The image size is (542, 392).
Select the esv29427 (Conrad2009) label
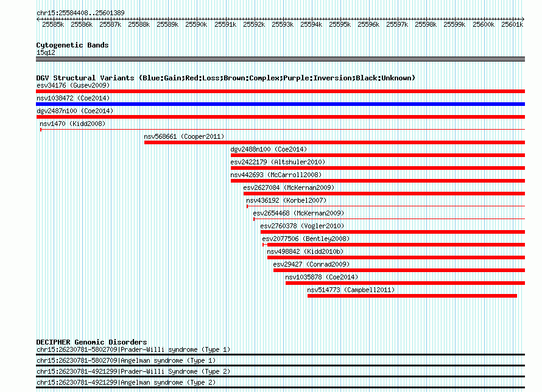tap(311, 264)
